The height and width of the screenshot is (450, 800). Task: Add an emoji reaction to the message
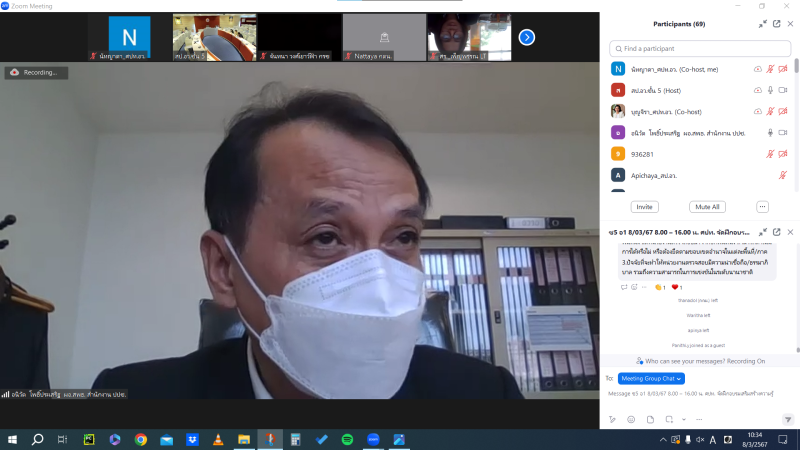[x=634, y=287]
